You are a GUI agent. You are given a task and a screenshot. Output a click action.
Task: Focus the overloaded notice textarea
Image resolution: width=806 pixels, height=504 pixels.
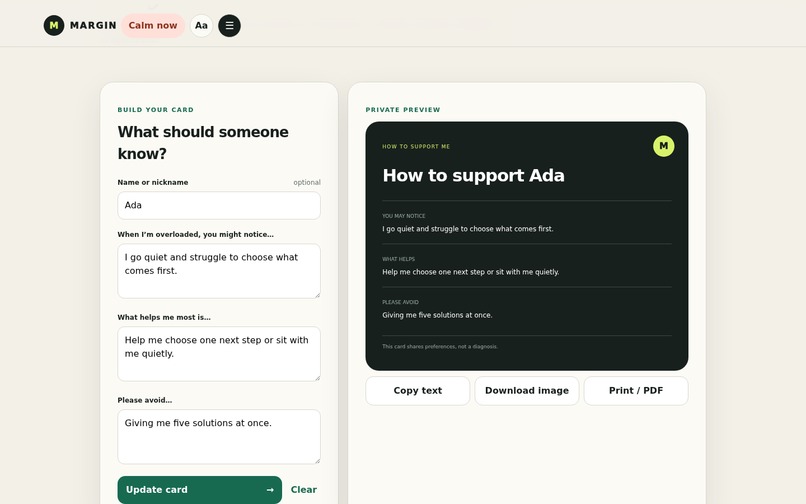click(219, 271)
